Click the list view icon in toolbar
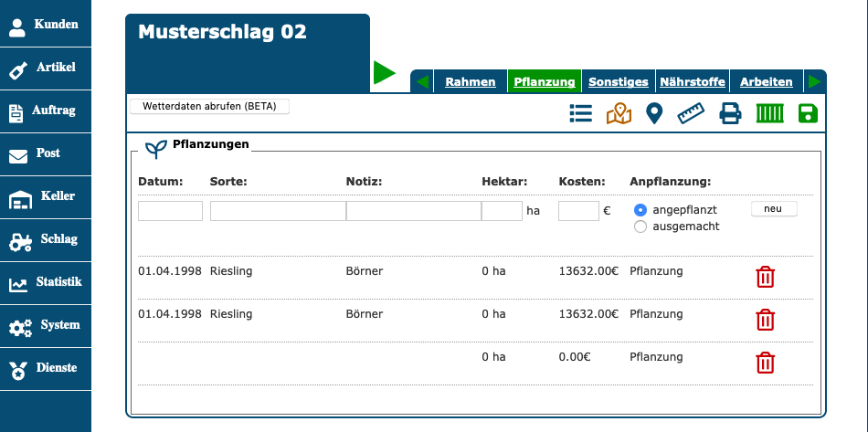Image resolution: width=868 pixels, height=432 pixels. 580,113
